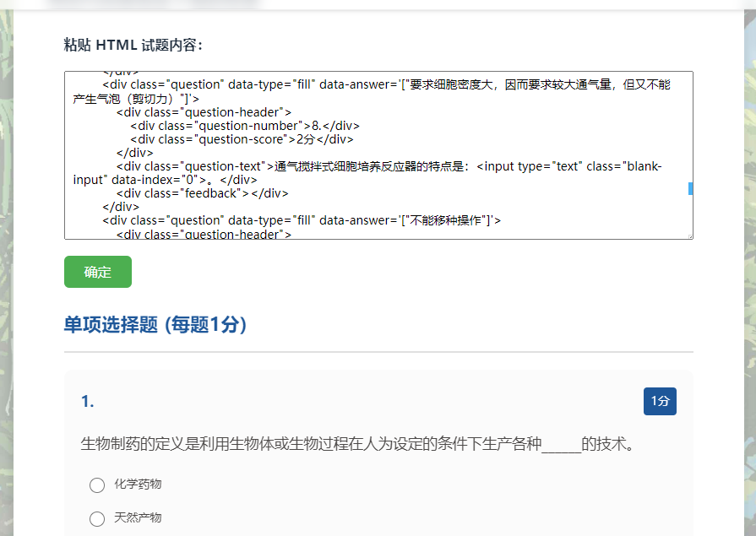Click the blue textarea scrollbar thumb
Viewport: 756px width, 536px height.
[x=690, y=187]
